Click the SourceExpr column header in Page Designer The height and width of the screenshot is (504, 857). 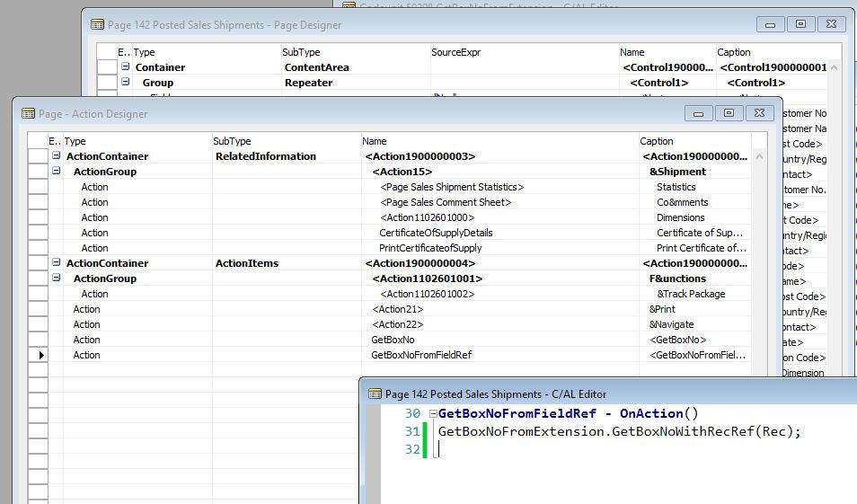(x=455, y=52)
